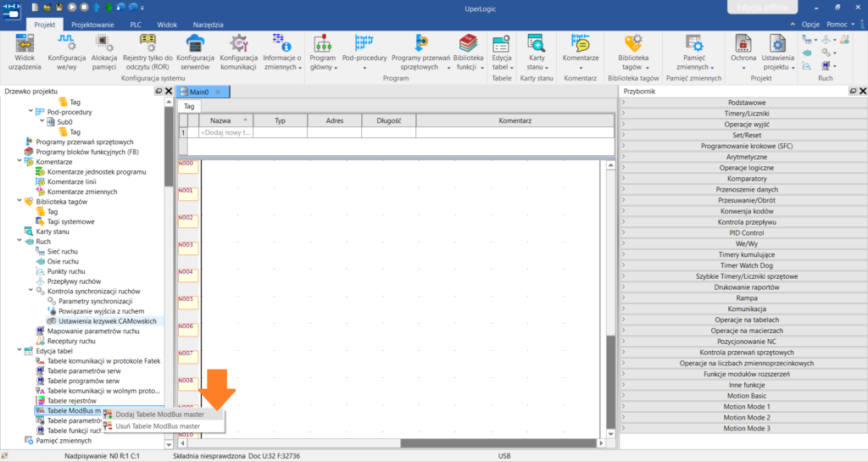Close the Drzewko projektu panel
This screenshot has width=868, height=462.
tap(169, 92)
